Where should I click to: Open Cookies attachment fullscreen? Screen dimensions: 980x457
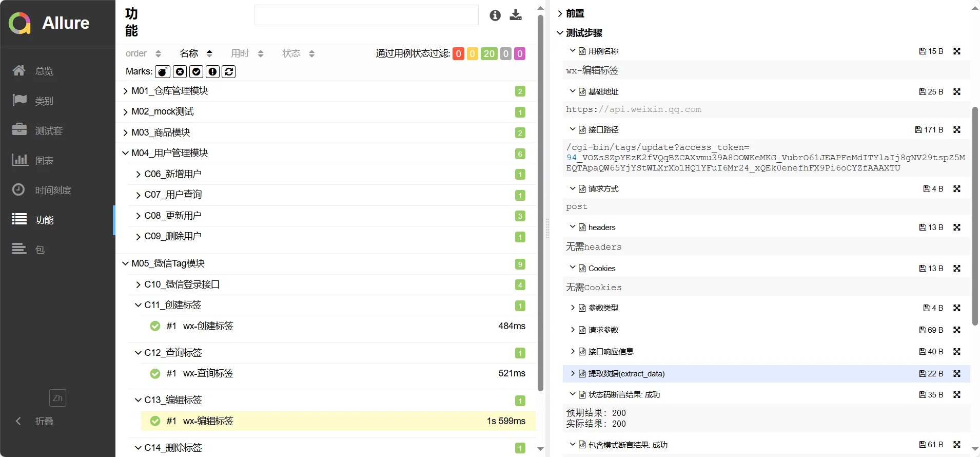point(957,269)
